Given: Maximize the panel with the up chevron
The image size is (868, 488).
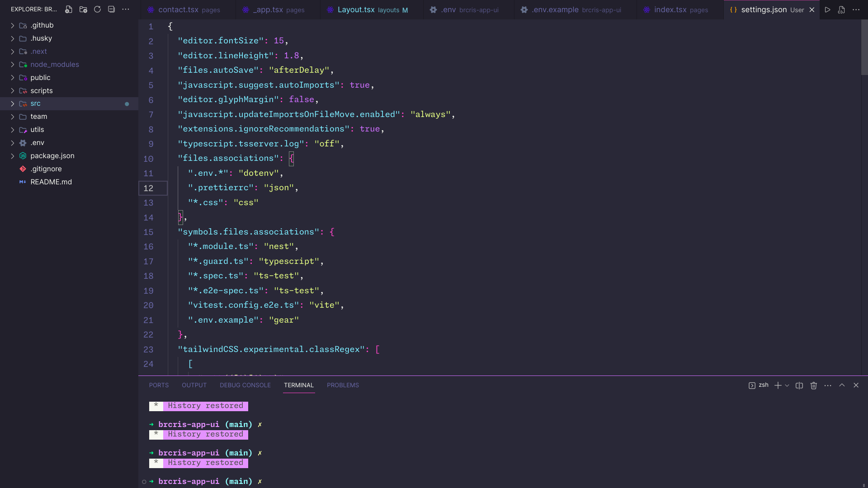Looking at the screenshot, I should click(x=842, y=385).
